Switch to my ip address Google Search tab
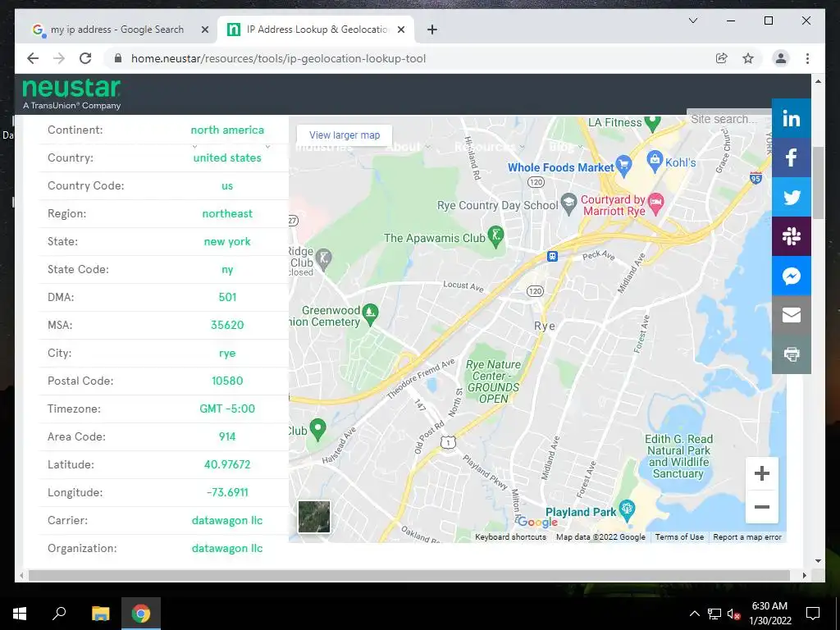 (x=116, y=30)
